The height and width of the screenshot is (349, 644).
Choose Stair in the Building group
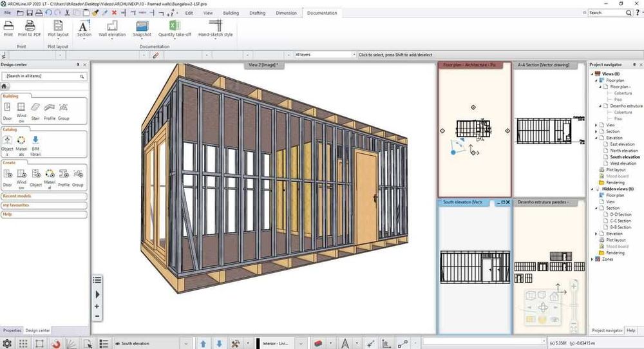[x=35, y=109]
